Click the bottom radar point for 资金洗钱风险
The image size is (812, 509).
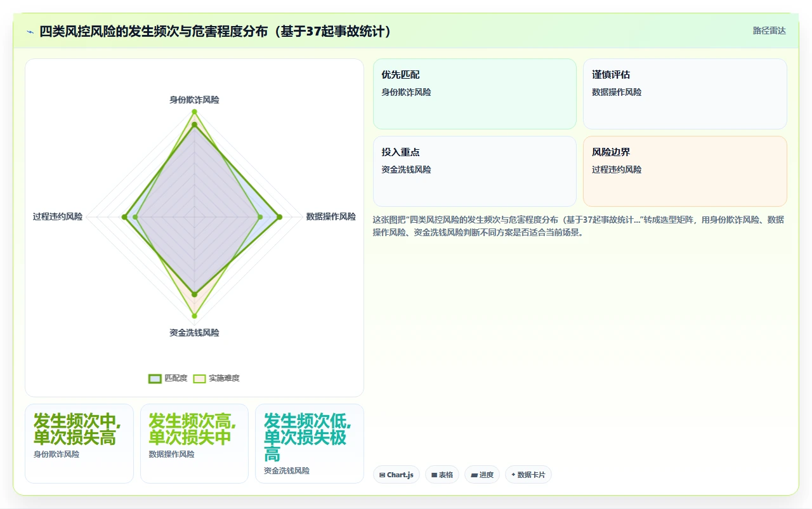[194, 316]
